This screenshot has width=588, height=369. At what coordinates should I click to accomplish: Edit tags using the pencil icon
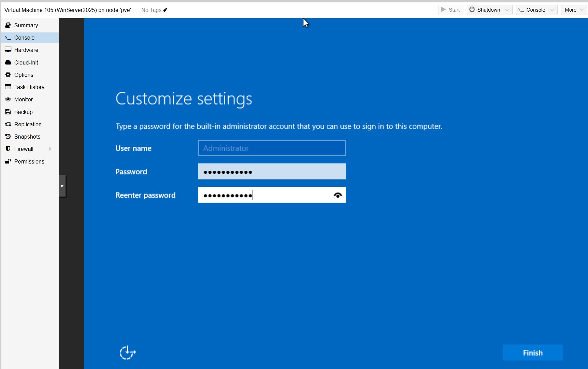tap(165, 10)
